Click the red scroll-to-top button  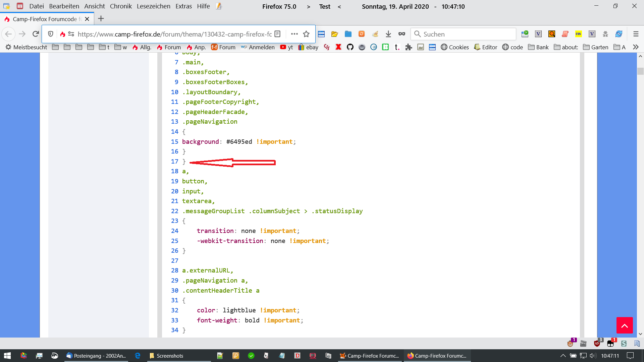(625, 325)
